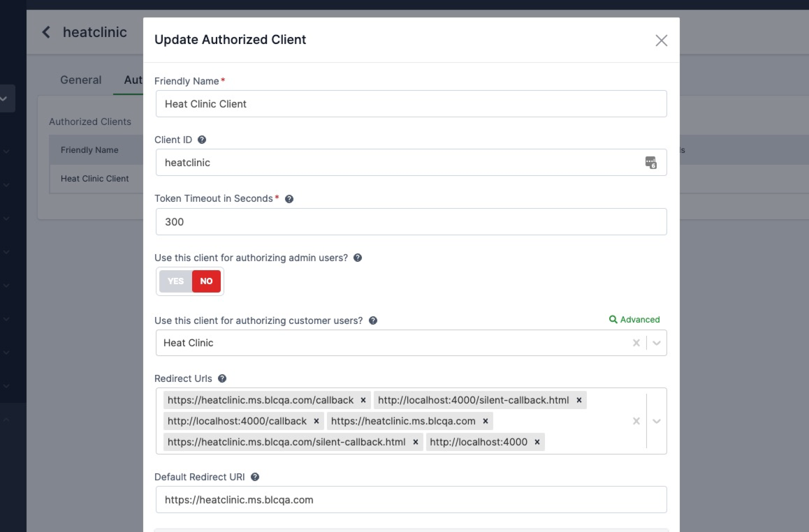Clear the Heat Clinic selection with the X
This screenshot has height=532, width=809.
click(636, 342)
